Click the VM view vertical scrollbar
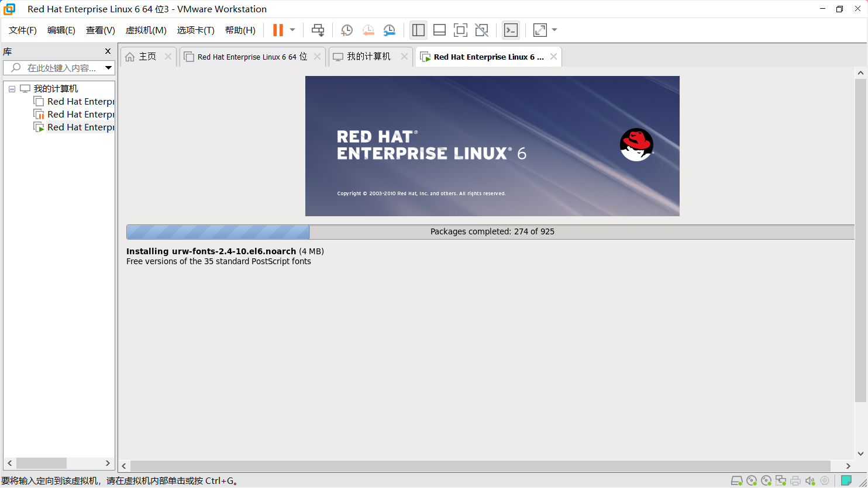 pyautogui.click(x=860, y=241)
